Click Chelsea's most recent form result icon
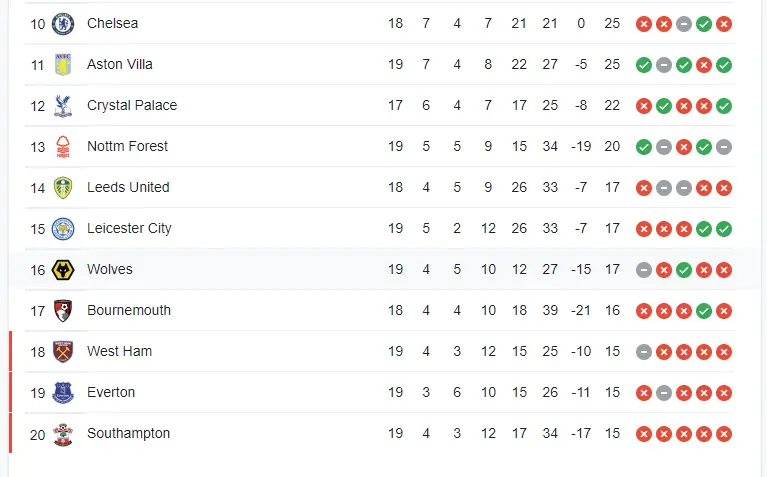The image size is (767, 477). pyautogui.click(x=724, y=23)
